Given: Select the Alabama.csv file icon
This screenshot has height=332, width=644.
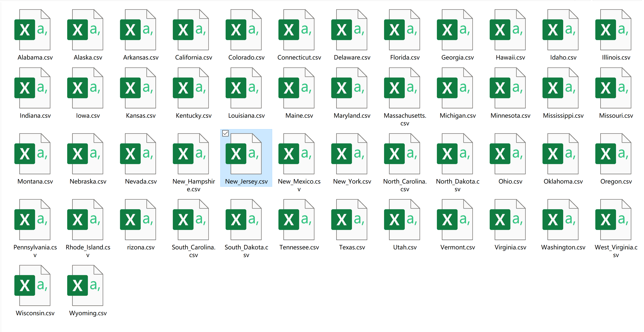Looking at the screenshot, I should [33, 30].
